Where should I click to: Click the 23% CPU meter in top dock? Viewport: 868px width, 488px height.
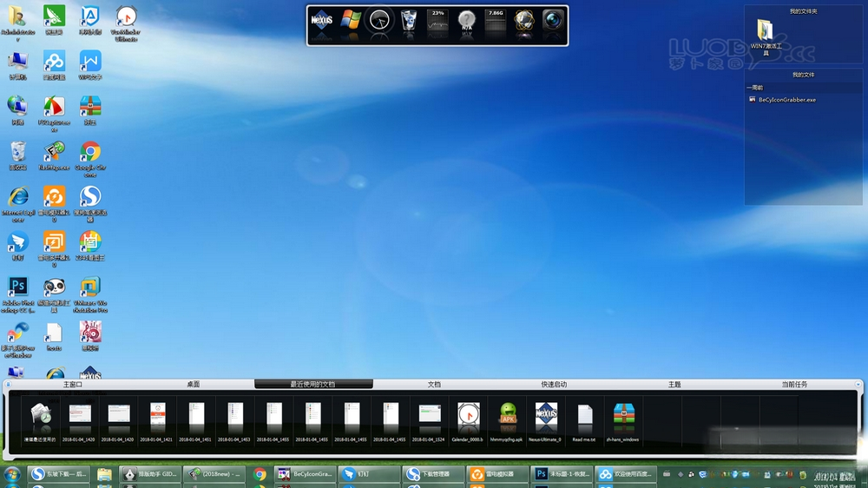[437, 21]
